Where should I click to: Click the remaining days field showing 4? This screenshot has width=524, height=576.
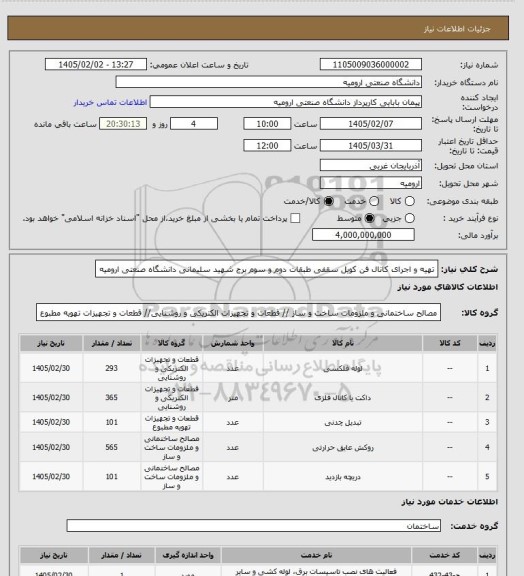click(194, 124)
